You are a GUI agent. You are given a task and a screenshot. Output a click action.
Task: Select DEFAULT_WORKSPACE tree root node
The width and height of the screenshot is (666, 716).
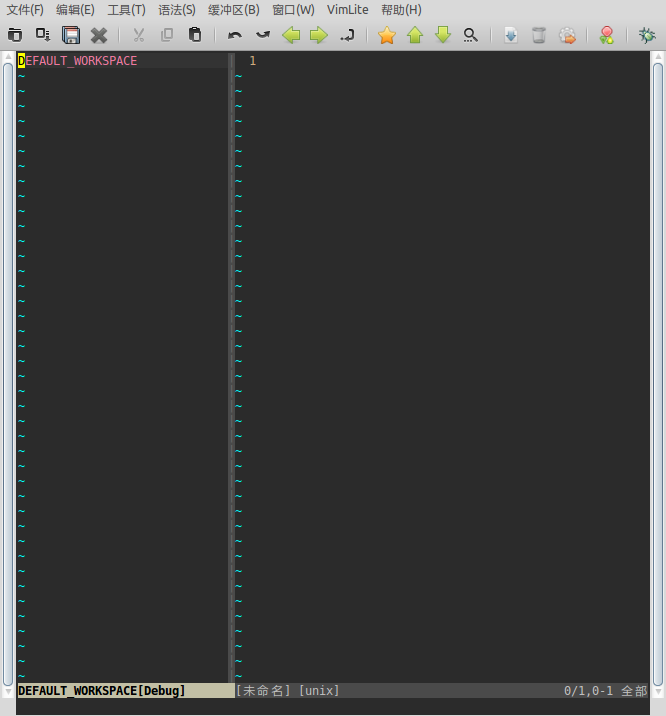click(x=77, y=61)
